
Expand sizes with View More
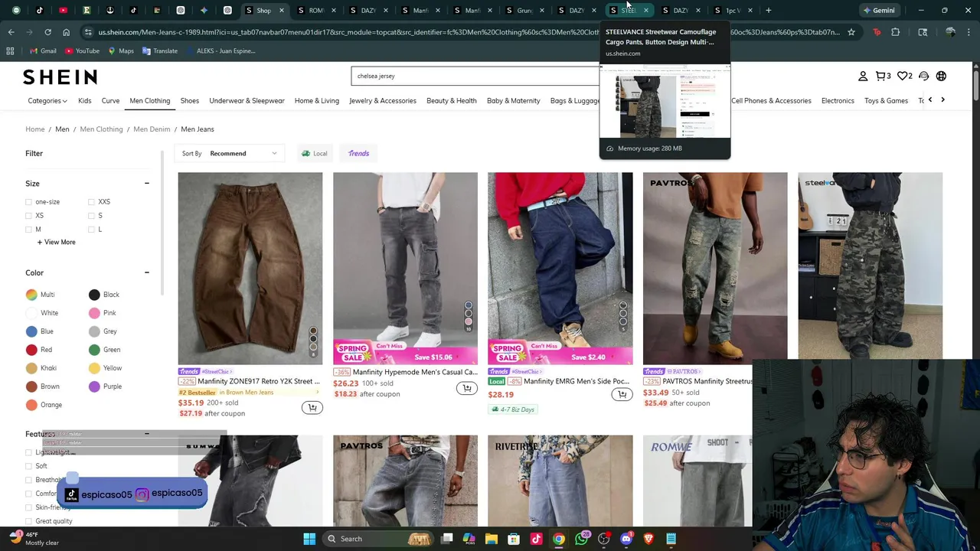tap(56, 242)
